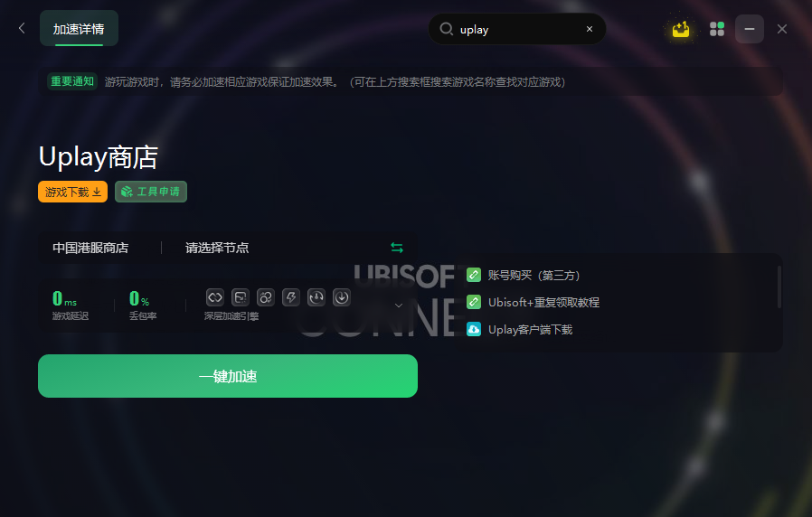Click the rotating-arrows download engine icon
Image resolution: width=812 pixels, height=517 pixels.
(316, 297)
